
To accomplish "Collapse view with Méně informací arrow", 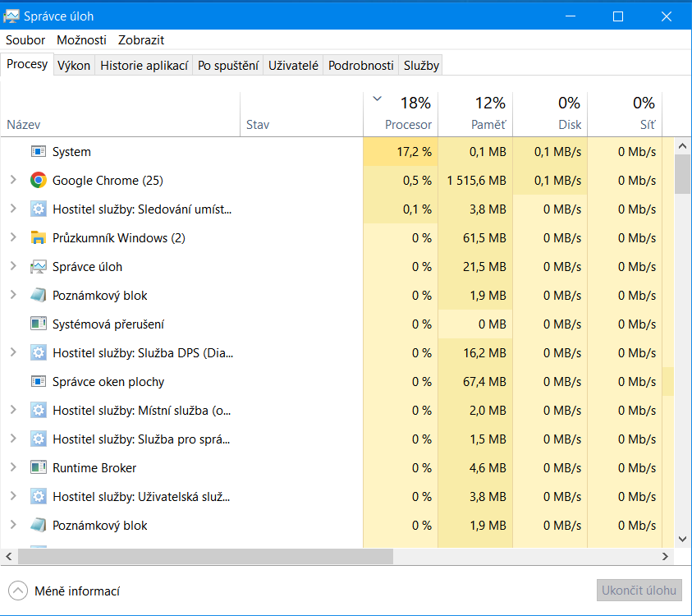I will [17, 591].
